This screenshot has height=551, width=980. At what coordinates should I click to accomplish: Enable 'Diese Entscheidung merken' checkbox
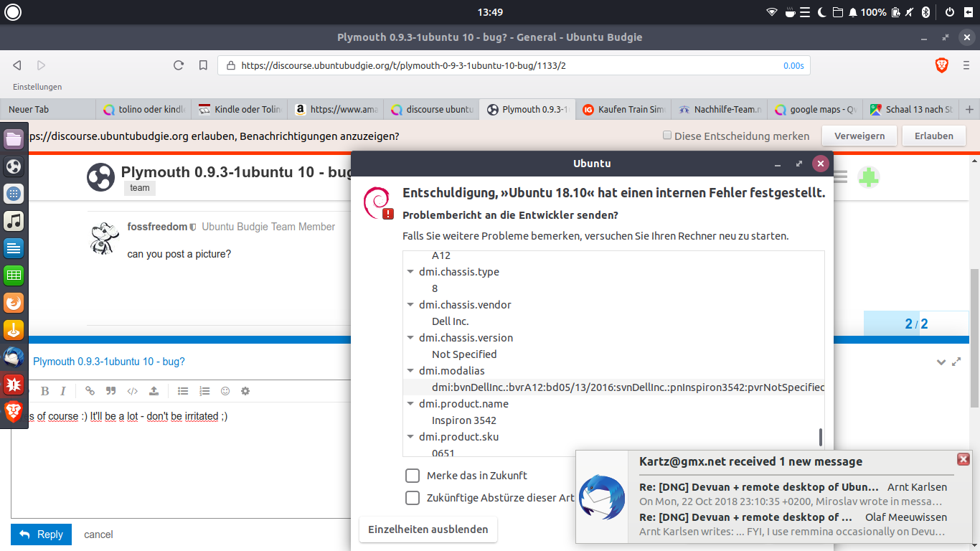[667, 136]
